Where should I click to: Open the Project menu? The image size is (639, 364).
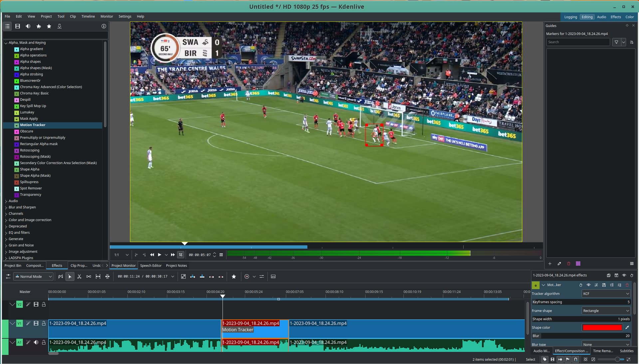point(46,16)
